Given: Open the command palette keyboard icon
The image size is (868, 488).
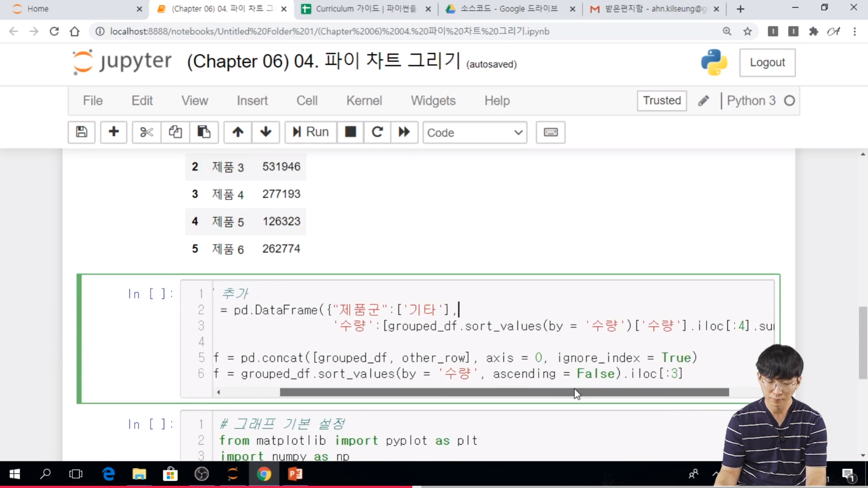Looking at the screenshot, I should tap(550, 132).
